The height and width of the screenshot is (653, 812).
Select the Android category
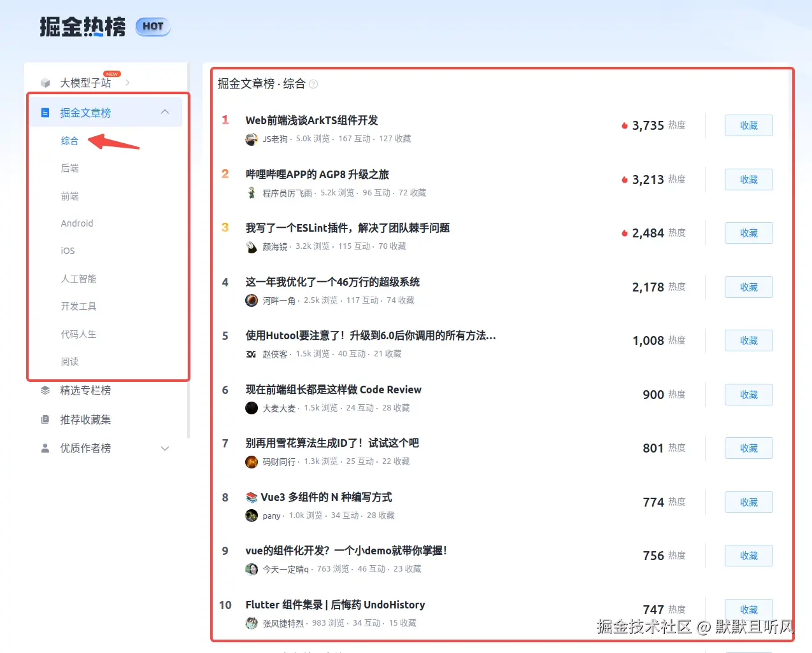pos(77,223)
